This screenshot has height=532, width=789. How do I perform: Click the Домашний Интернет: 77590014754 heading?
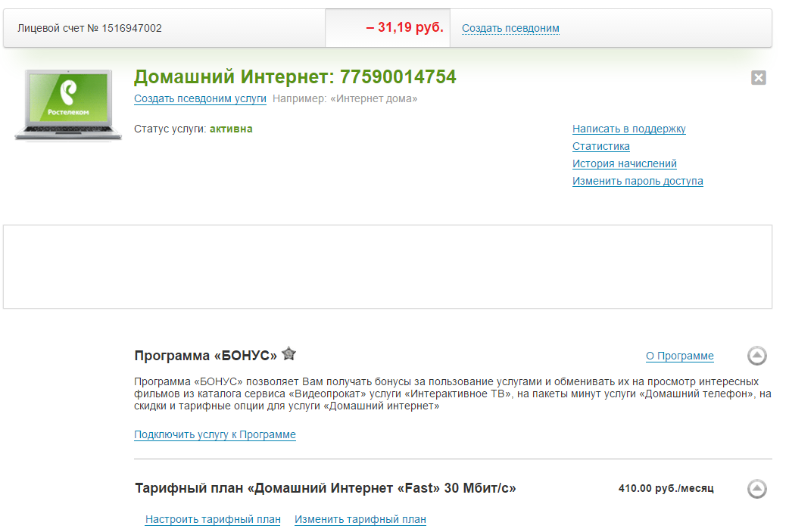(295, 77)
